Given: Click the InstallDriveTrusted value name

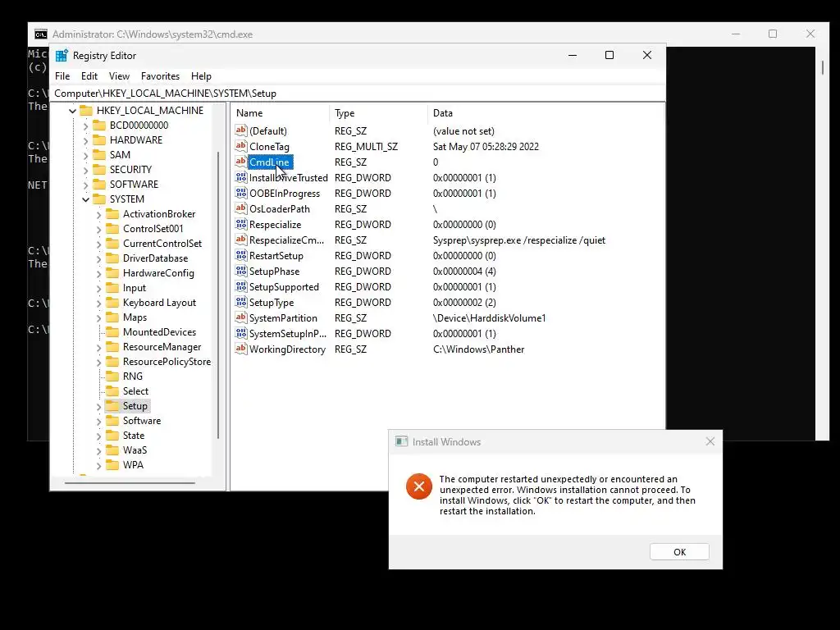Looking at the screenshot, I should click(288, 177).
